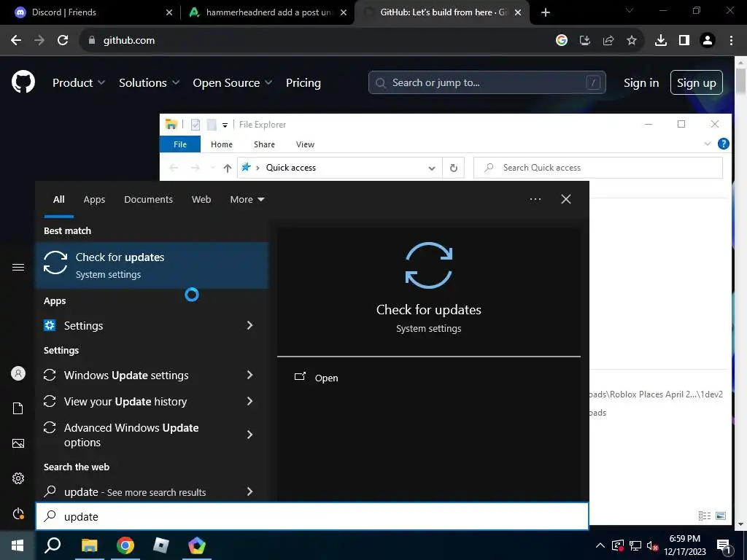
Task: Go up one folder in File Explorer
Action: pyautogui.click(x=228, y=168)
